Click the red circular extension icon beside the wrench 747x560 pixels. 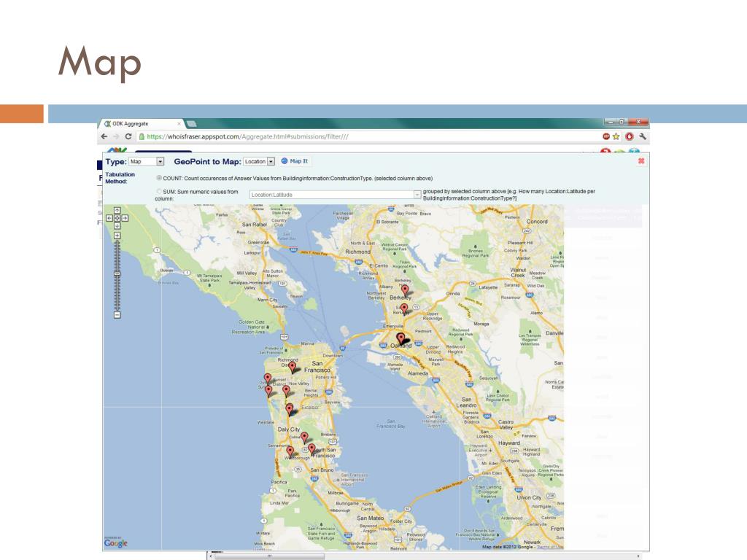[x=630, y=136]
